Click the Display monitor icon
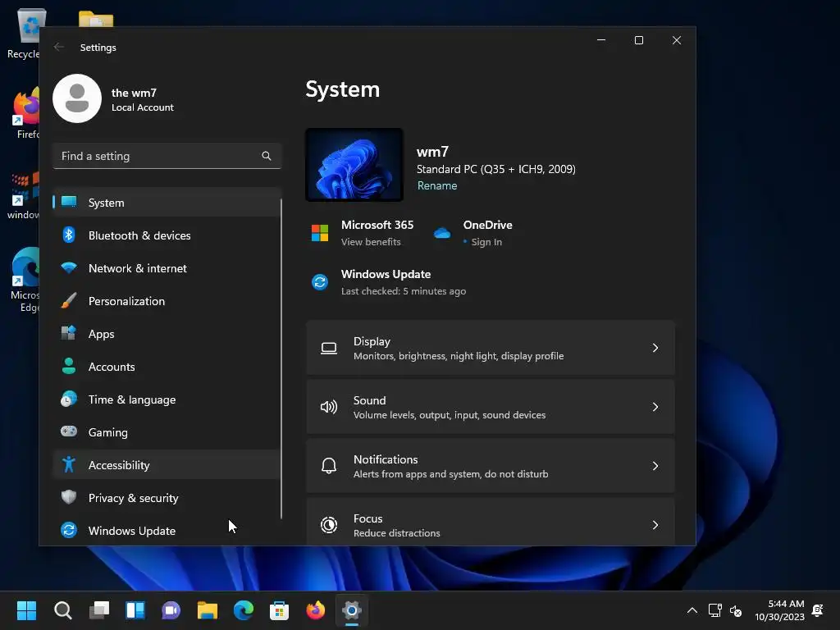 click(329, 348)
